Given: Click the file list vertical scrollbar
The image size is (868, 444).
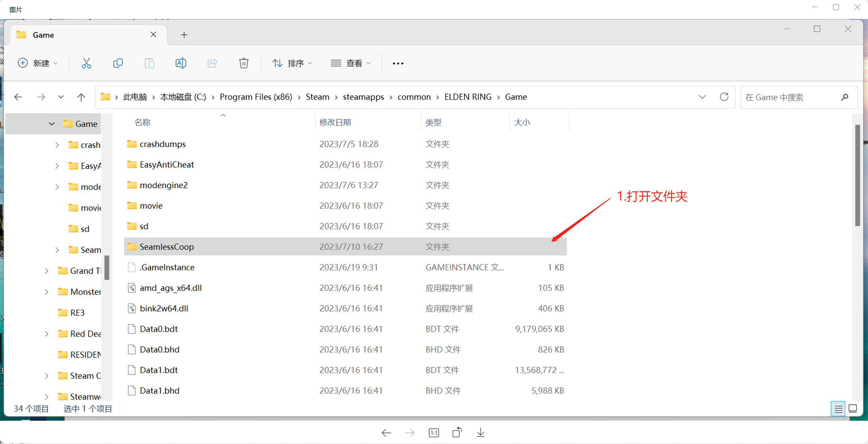Looking at the screenshot, I should click(857, 176).
